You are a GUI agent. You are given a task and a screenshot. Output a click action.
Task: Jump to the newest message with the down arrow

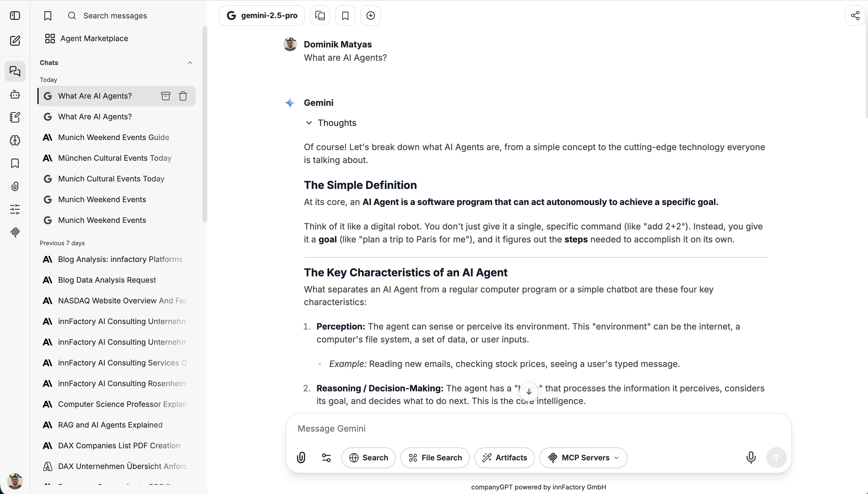(x=528, y=392)
